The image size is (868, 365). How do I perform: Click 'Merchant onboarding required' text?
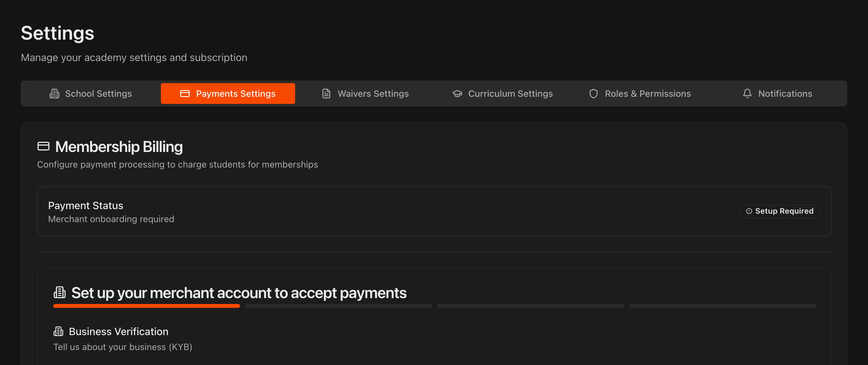pyautogui.click(x=111, y=219)
